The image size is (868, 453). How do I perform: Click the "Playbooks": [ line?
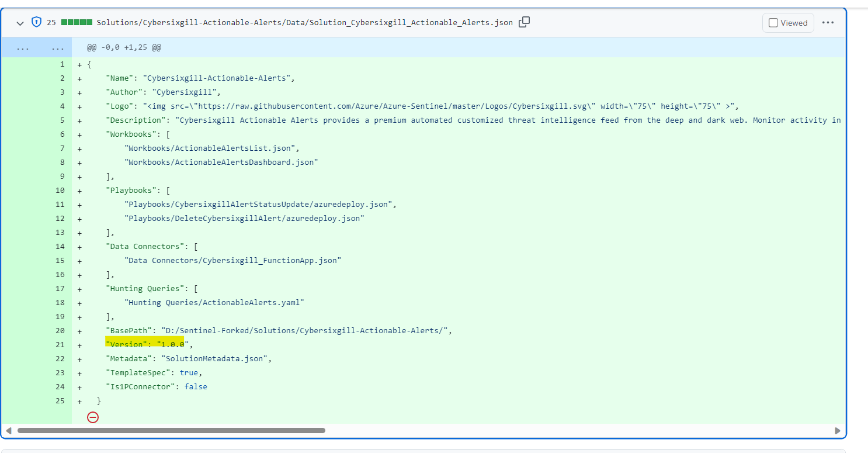click(138, 191)
